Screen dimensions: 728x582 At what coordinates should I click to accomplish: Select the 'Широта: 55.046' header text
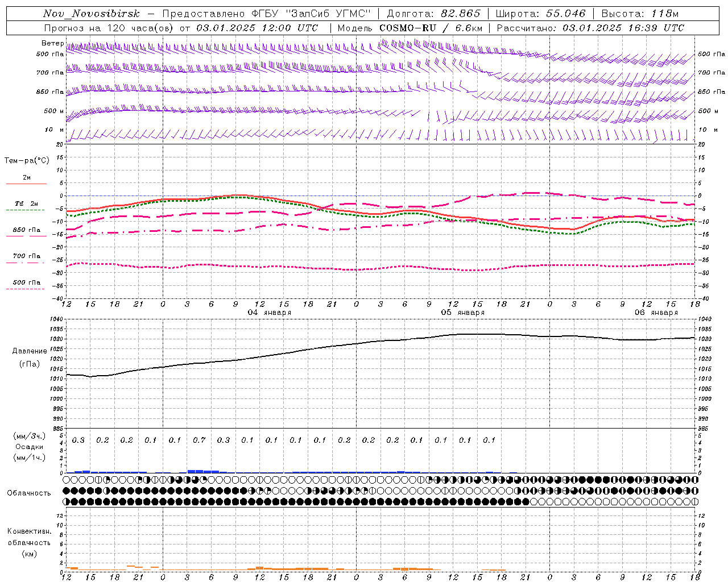point(540,14)
